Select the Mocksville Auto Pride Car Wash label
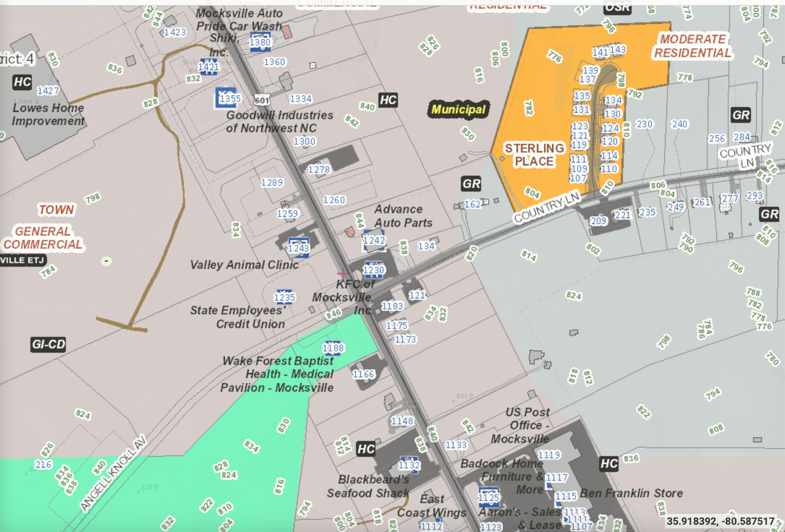 pos(239,20)
